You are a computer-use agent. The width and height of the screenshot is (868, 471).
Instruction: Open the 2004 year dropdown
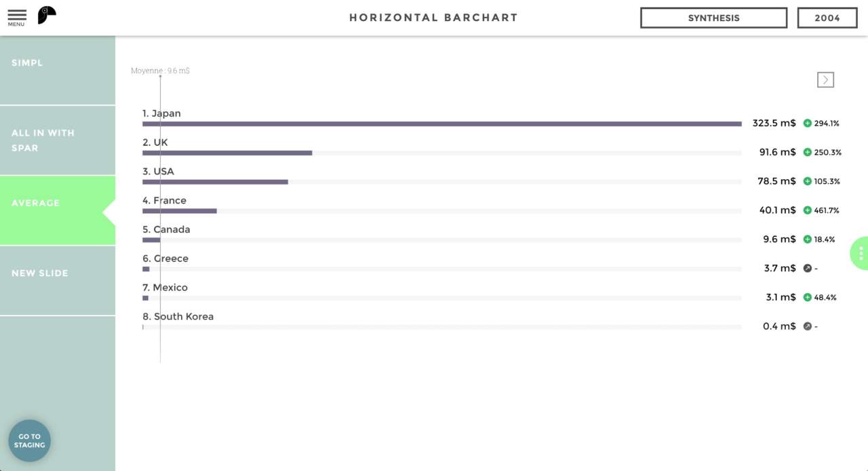click(827, 18)
